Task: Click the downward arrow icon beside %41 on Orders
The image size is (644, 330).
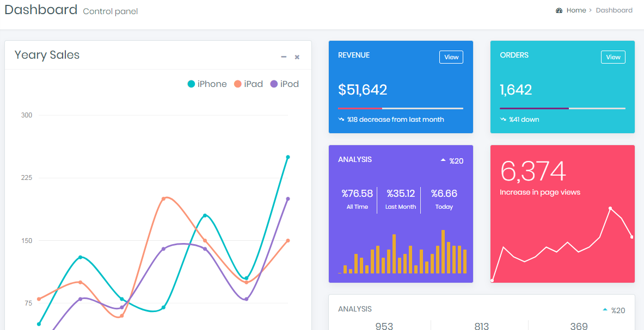Action: (x=502, y=119)
